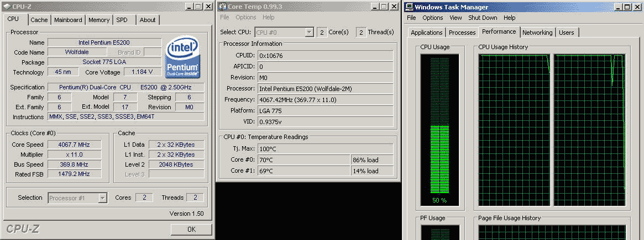
Task: Maximize the Windows Task Manager window
Action: coord(627,7)
